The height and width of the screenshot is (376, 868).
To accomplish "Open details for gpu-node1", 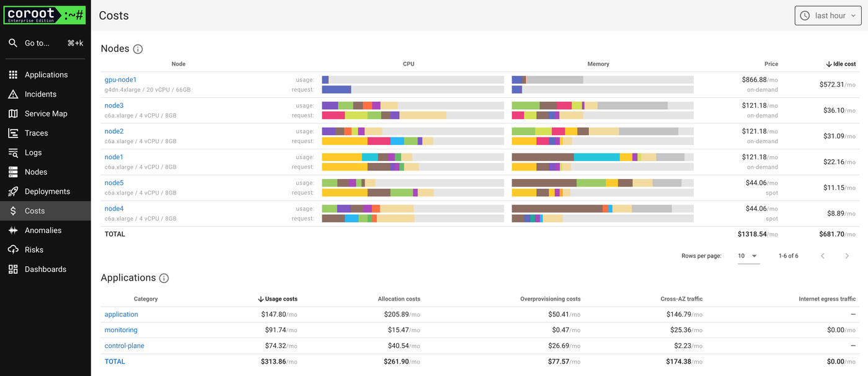I will point(120,79).
